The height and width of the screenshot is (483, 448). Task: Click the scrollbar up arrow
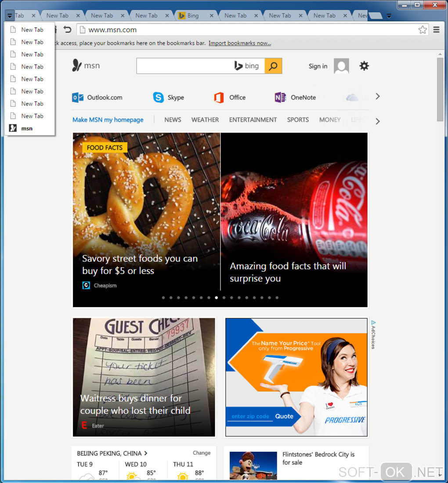pos(440,54)
